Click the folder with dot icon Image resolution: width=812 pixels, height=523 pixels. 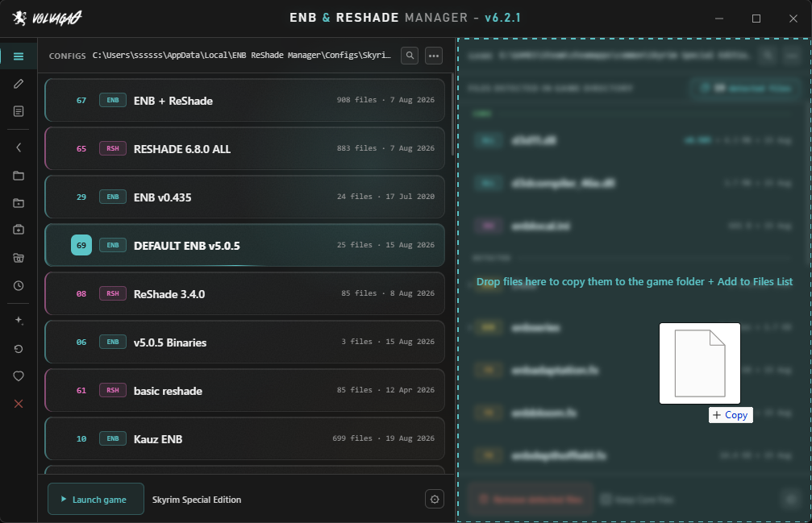[18, 203]
